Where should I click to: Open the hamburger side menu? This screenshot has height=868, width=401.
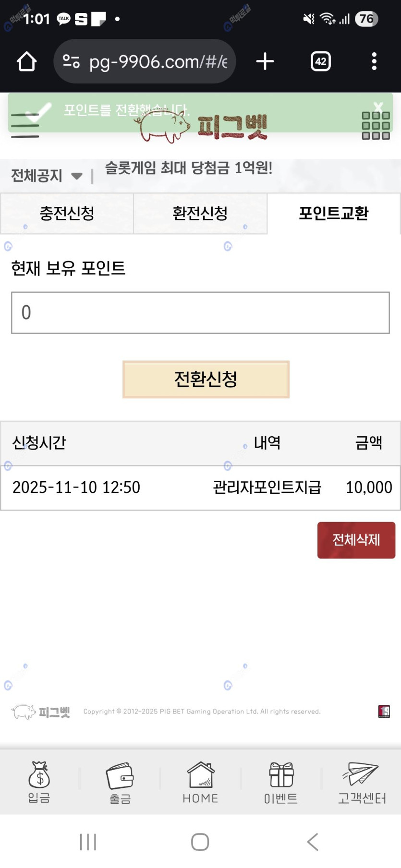24,126
